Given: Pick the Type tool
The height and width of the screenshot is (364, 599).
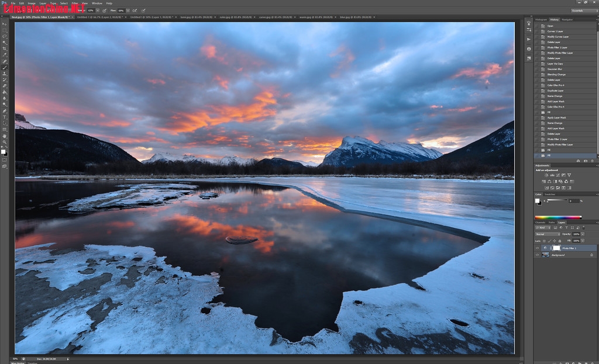Looking at the screenshot, I should (x=5, y=117).
